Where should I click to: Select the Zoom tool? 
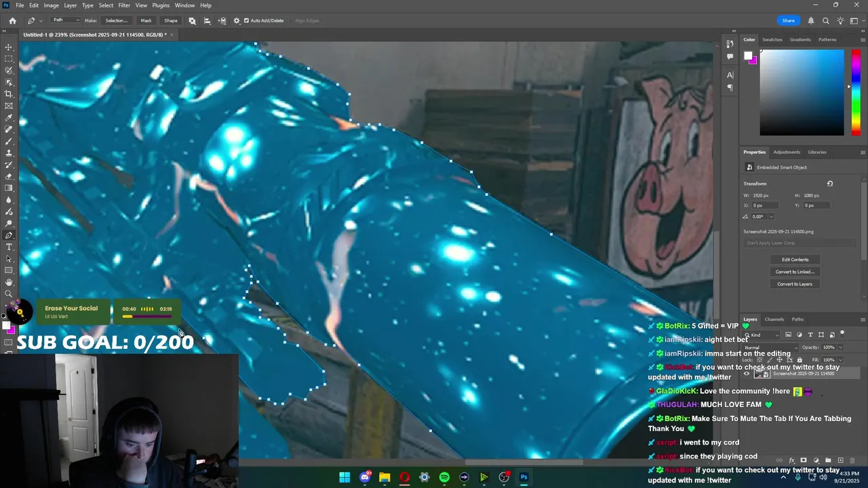coord(9,293)
